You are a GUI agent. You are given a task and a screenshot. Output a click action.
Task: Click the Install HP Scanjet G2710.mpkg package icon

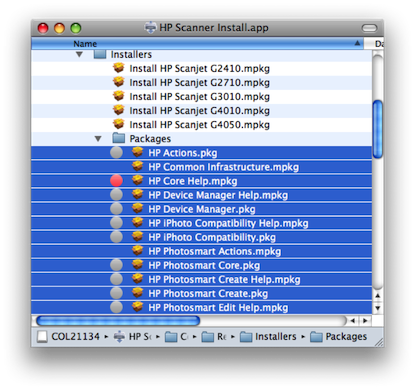[x=119, y=82]
